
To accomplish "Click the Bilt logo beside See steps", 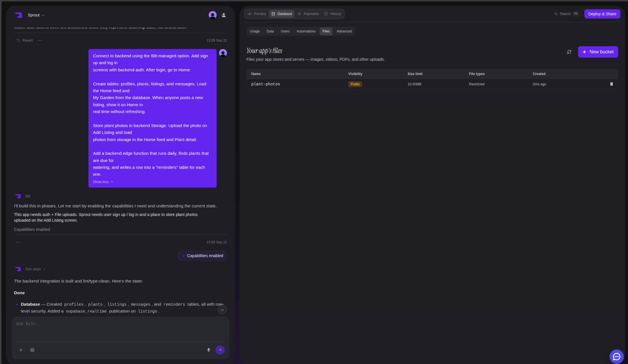I will click(18, 269).
